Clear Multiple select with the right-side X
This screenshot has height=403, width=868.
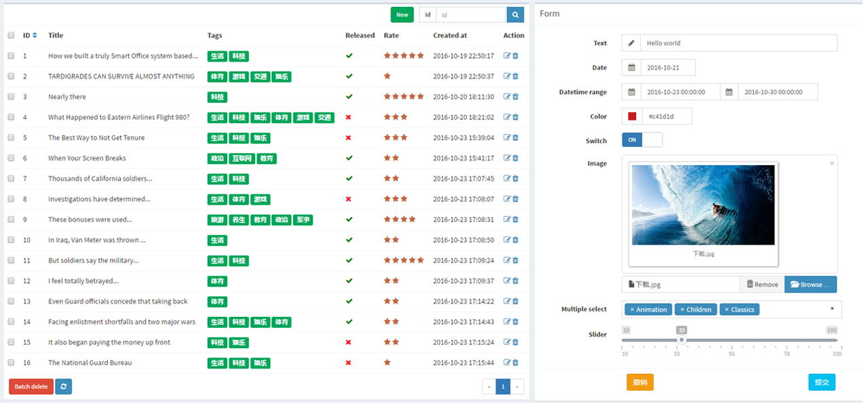832,309
